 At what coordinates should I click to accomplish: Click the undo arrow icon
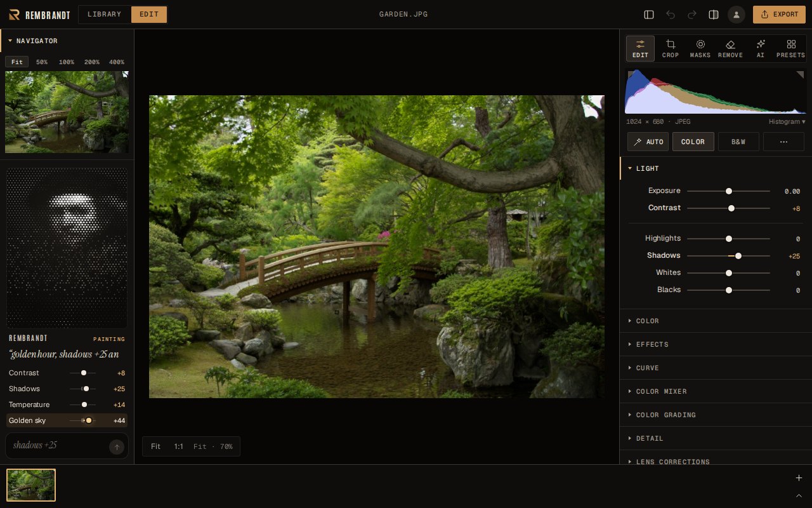click(671, 14)
